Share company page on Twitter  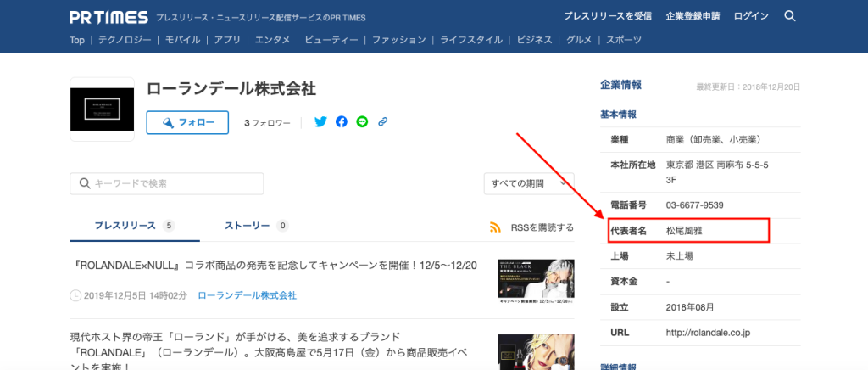(320, 122)
